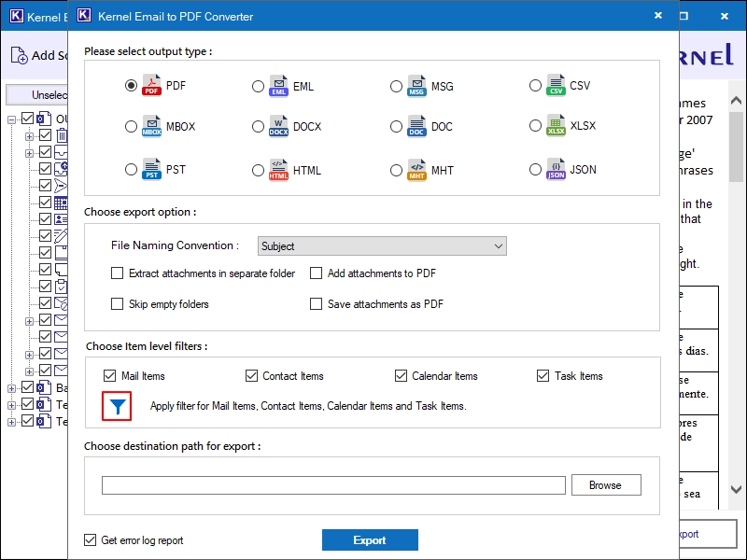
Task: Choose CSV as output type
Action: tap(535, 85)
